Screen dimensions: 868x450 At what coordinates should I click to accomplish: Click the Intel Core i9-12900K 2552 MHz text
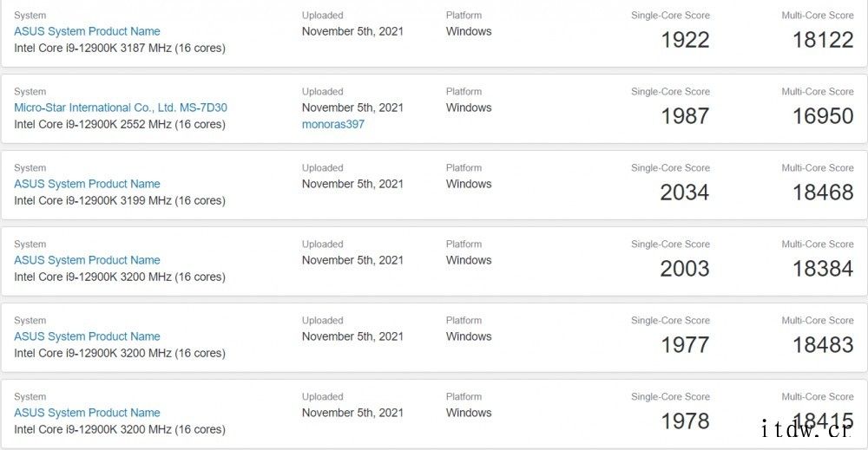tap(120, 124)
